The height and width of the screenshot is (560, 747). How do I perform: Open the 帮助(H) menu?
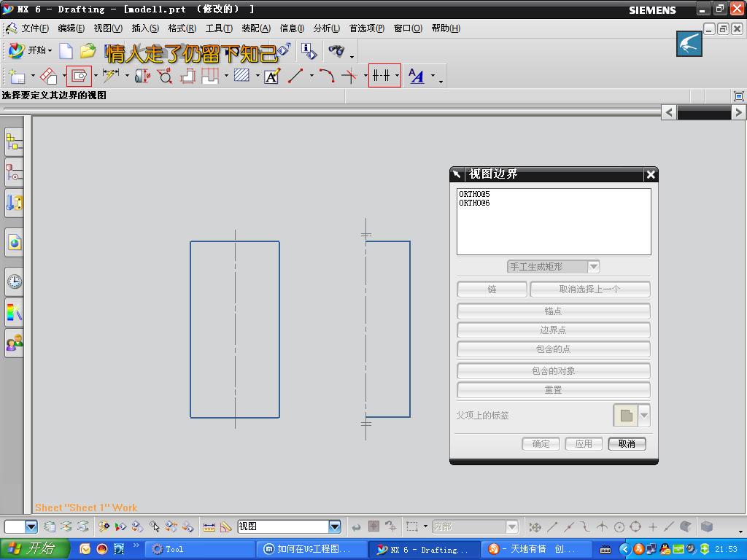pos(446,28)
